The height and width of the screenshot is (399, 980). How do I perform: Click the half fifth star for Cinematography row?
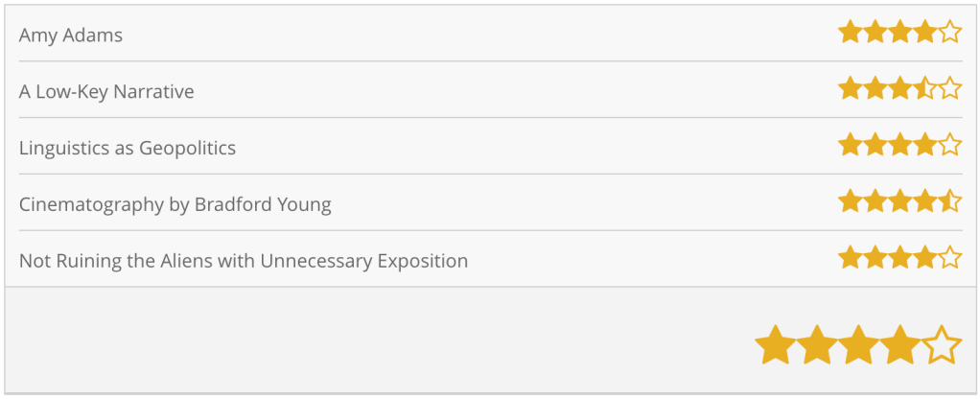(949, 201)
